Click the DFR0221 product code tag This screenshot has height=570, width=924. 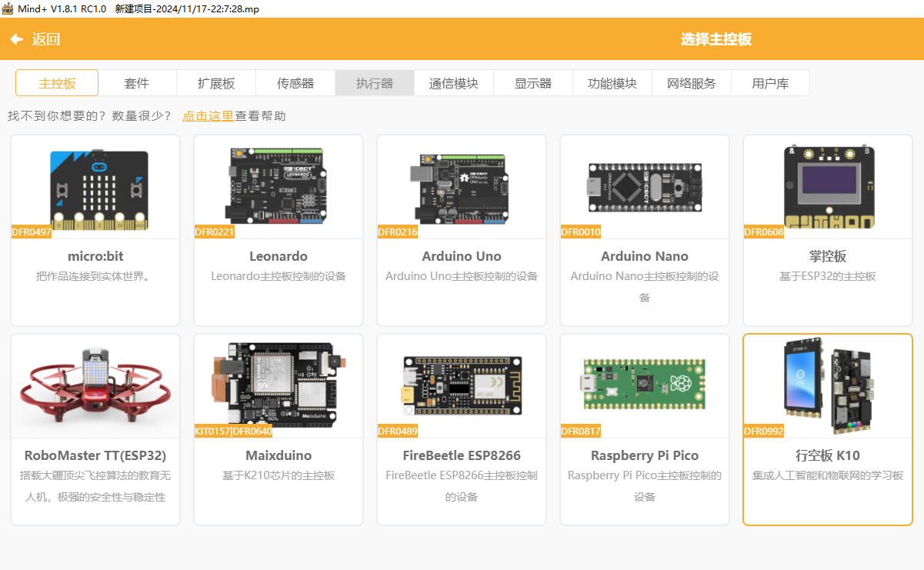coord(215,232)
